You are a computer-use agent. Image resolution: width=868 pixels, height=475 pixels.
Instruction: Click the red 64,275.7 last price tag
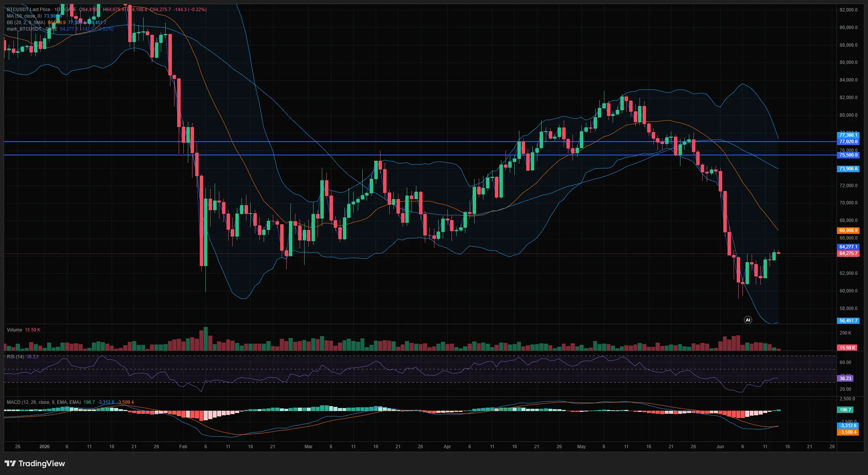[848, 253]
